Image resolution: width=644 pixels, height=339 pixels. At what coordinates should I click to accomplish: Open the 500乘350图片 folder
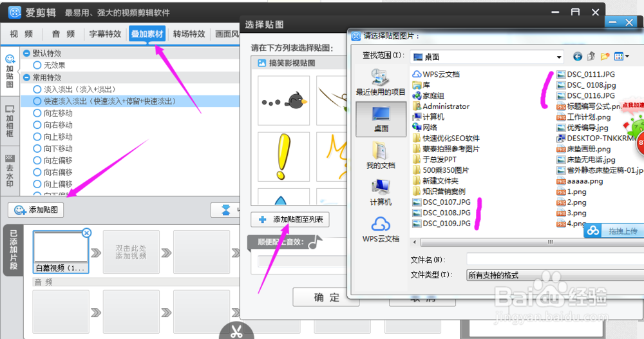[440, 170]
